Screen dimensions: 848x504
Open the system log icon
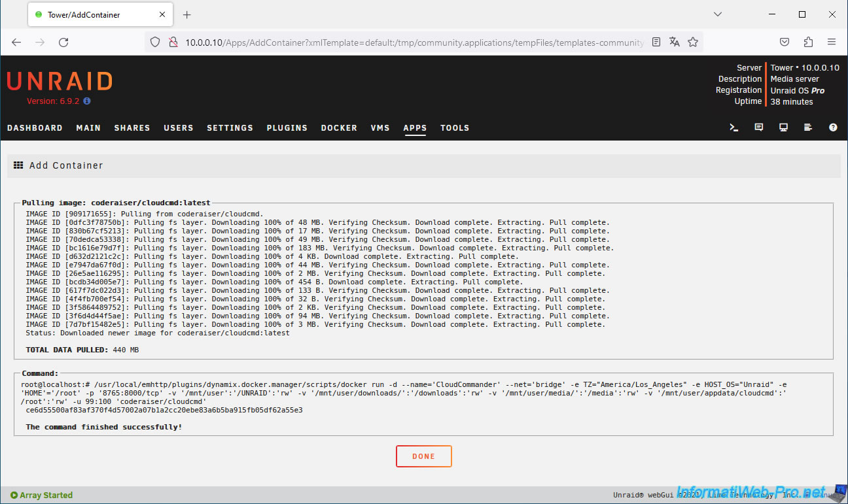pyautogui.click(x=808, y=127)
